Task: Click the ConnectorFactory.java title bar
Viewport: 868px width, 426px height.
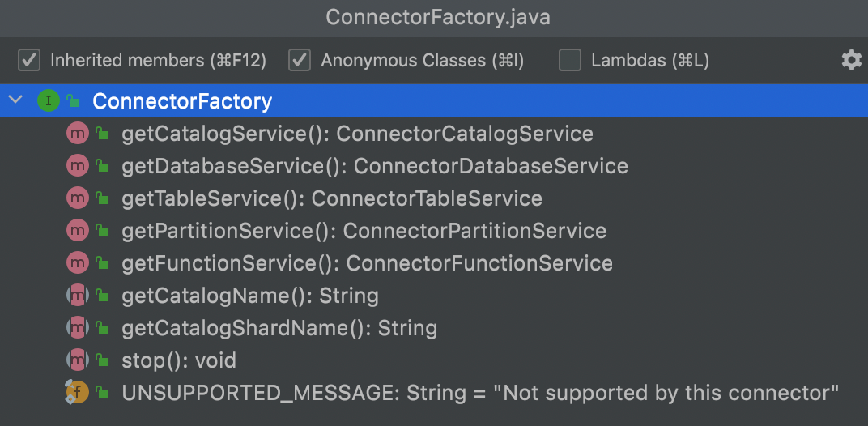Action: tap(434, 18)
